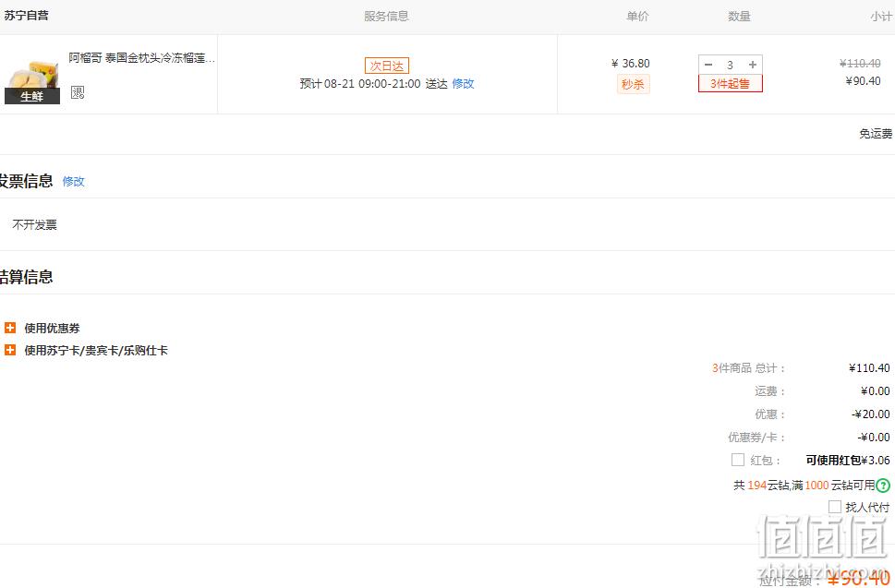Click the 发票信息 heading
Image resolution: width=895 pixels, height=588 pixels.
point(26,181)
